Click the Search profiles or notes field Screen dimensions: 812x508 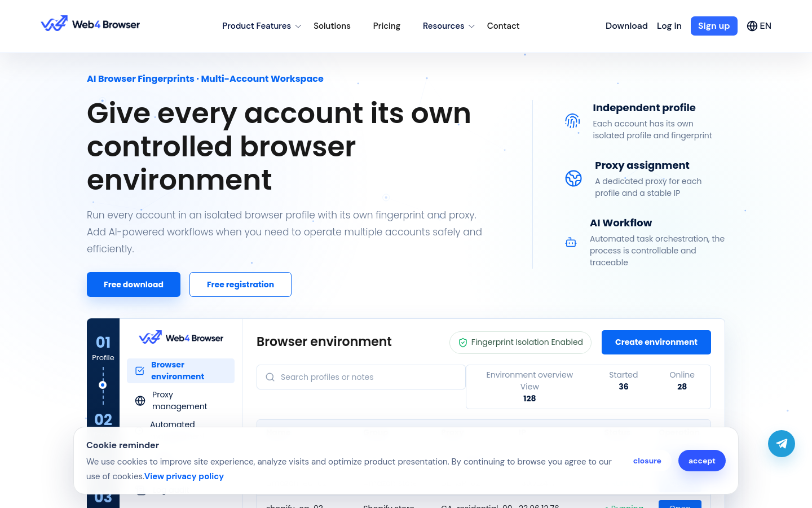point(361,377)
